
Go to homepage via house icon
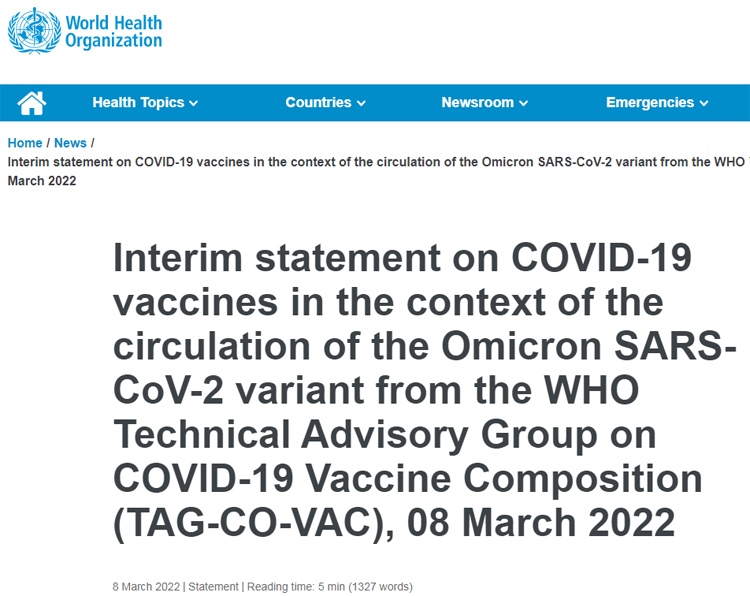tap(32, 103)
